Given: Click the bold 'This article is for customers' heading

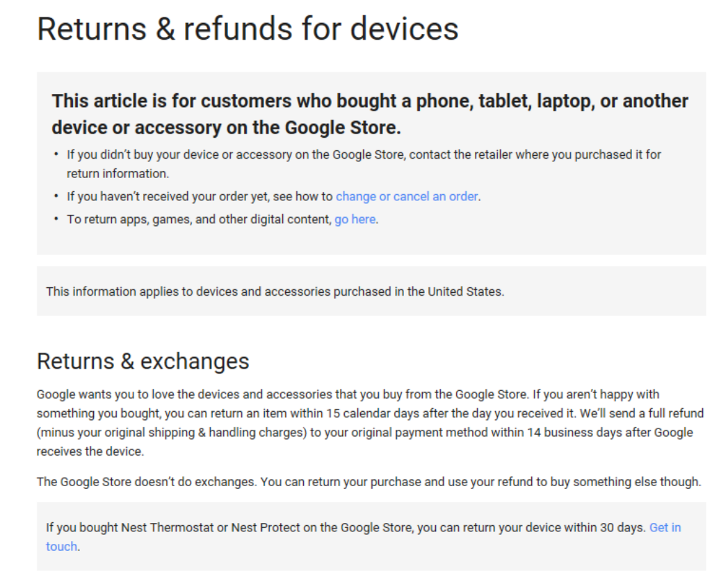Looking at the screenshot, I should tap(370, 114).
